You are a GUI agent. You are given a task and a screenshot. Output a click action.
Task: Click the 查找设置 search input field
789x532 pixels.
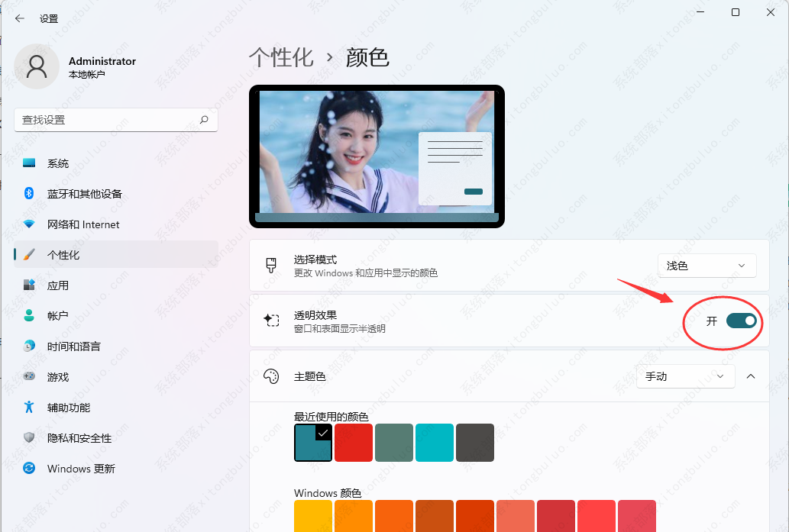tap(107, 120)
